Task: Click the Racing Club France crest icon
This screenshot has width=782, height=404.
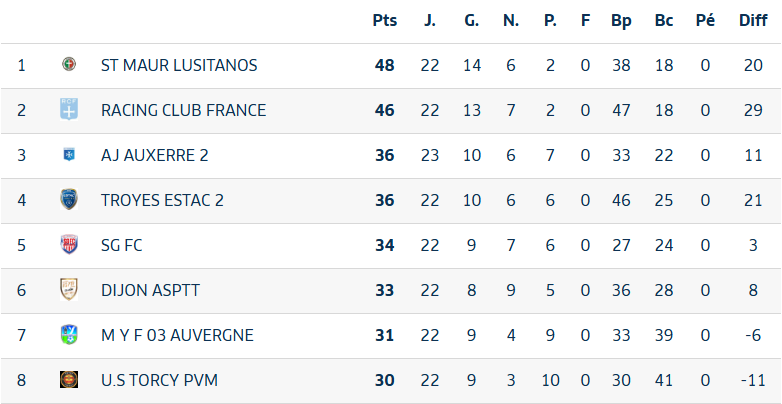Action: coord(69,110)
